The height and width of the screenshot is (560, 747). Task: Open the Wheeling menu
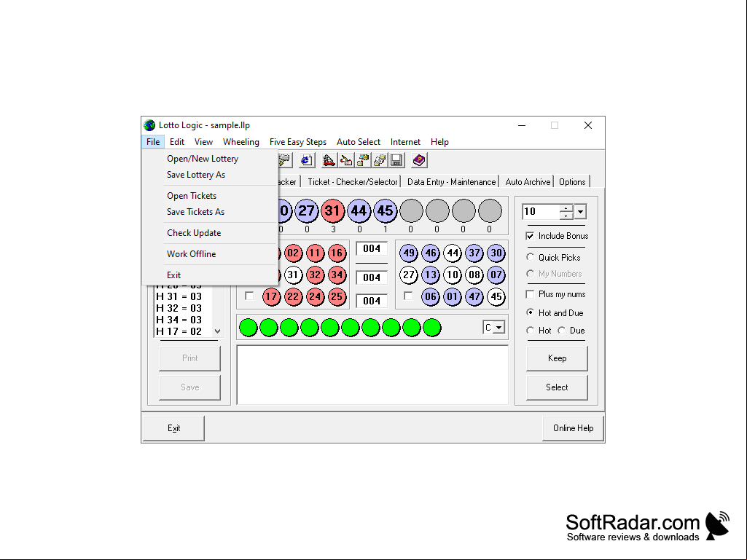click(241, 142)
